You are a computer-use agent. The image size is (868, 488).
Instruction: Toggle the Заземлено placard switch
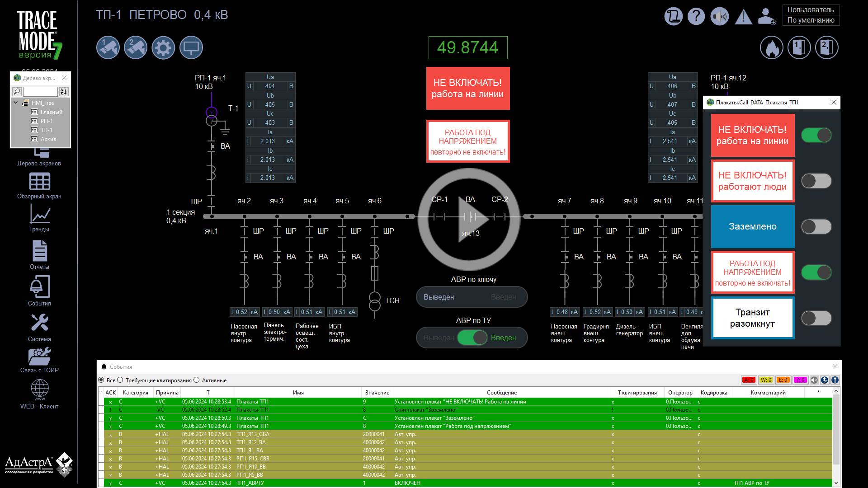816,227
